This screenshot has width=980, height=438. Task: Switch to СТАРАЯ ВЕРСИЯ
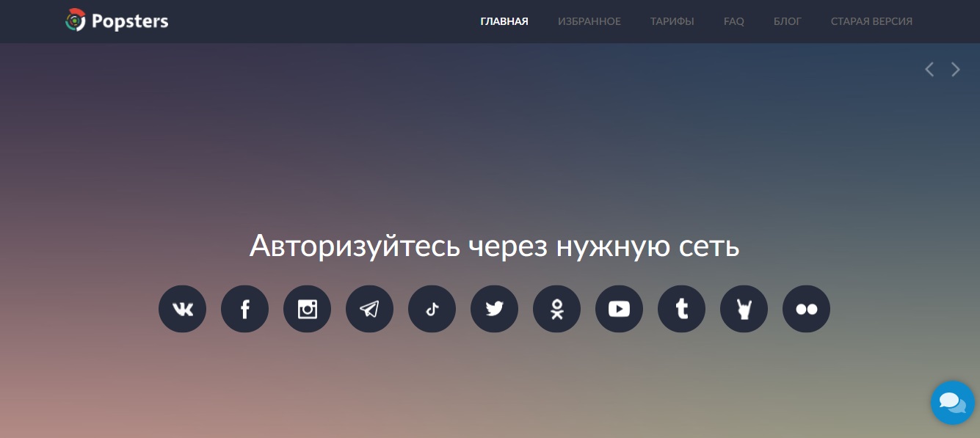coord(871,21)
